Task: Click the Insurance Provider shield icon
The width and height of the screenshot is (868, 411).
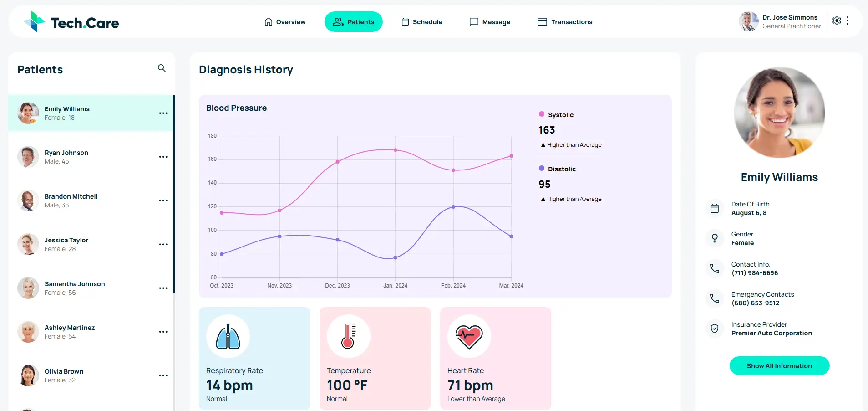Action: click(715, 329)
